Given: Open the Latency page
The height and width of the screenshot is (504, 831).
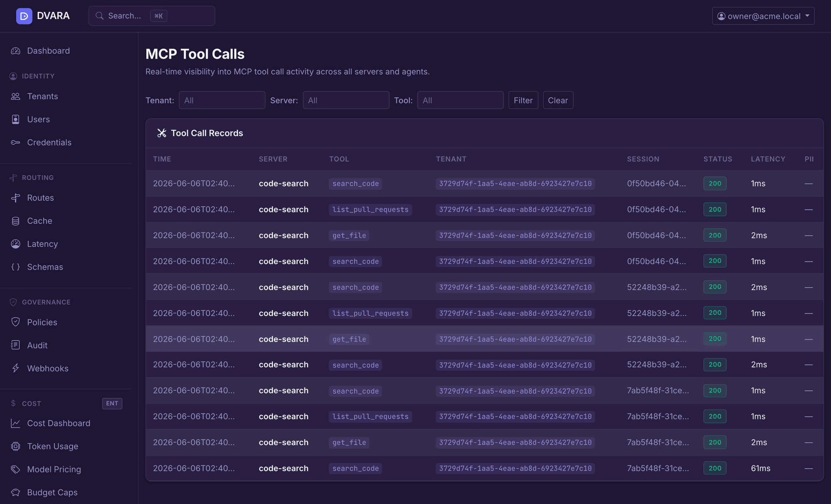Looking at the screenshot, I should tap(42, 244).
